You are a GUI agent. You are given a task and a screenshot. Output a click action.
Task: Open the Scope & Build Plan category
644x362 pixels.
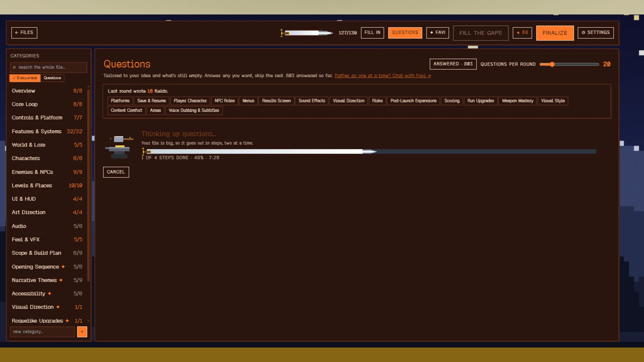[x=47, y=253]
